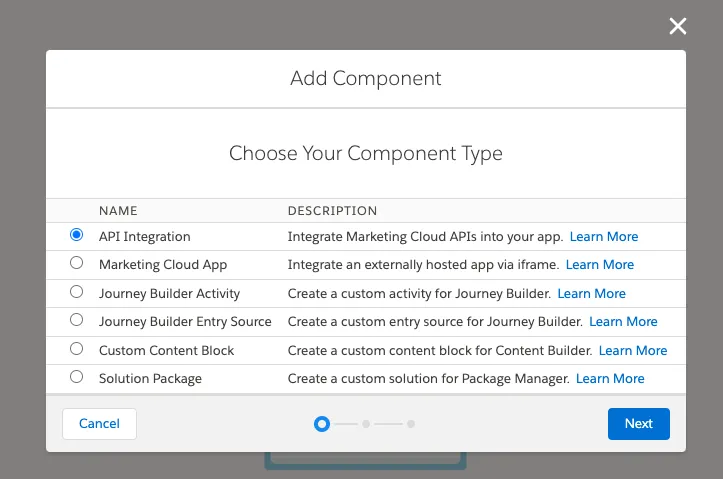Image resolution: width=723 pixels, height=479 pixels.
Task: Click the DESCRIPTION column header
Action: click(332, 211)
